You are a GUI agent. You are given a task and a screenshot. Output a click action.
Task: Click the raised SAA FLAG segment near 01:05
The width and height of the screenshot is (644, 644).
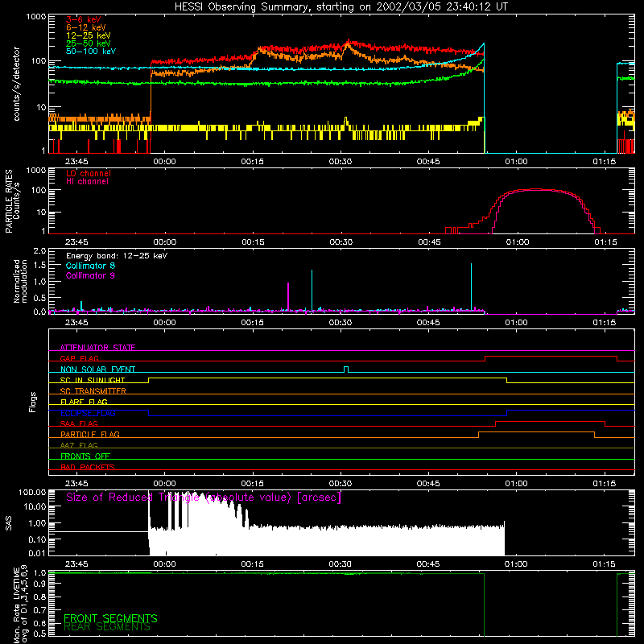[x=550, y=422]
